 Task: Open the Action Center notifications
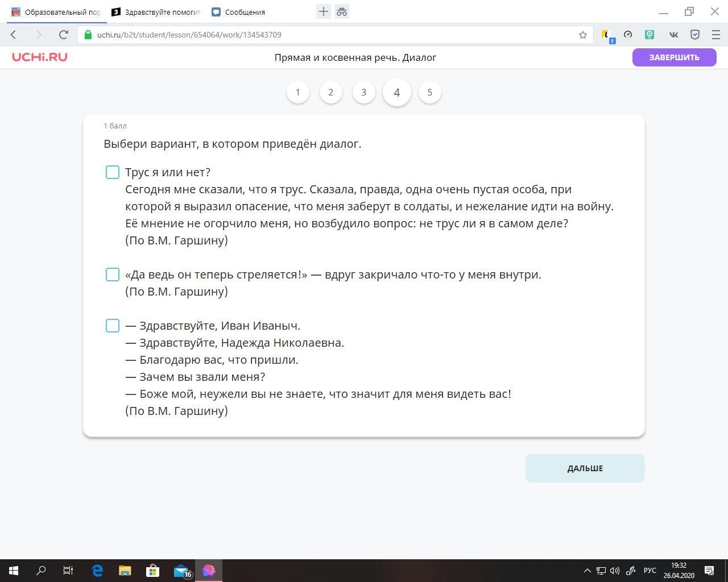[x=710, y=571]
